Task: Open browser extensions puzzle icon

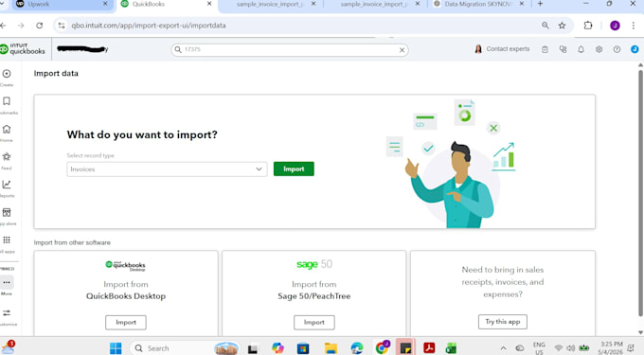Action: pos(588,26)
